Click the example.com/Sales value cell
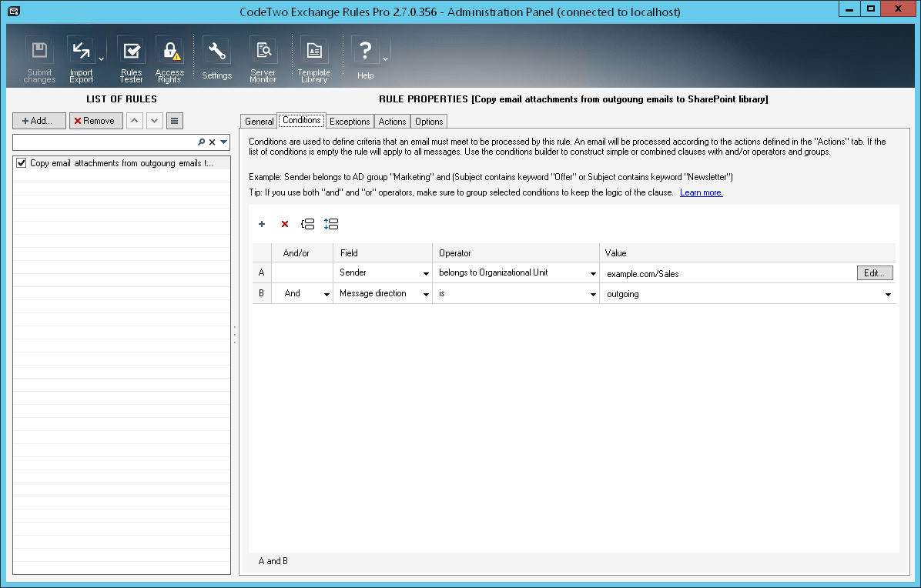 pyautogui.click(x=728, y=273)
